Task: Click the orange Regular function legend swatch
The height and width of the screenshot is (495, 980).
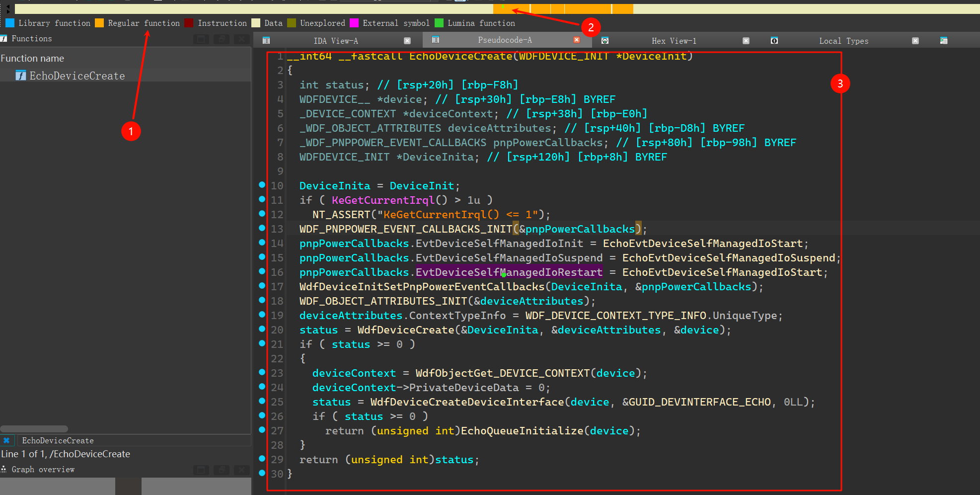Action: [x=99, y=23]
